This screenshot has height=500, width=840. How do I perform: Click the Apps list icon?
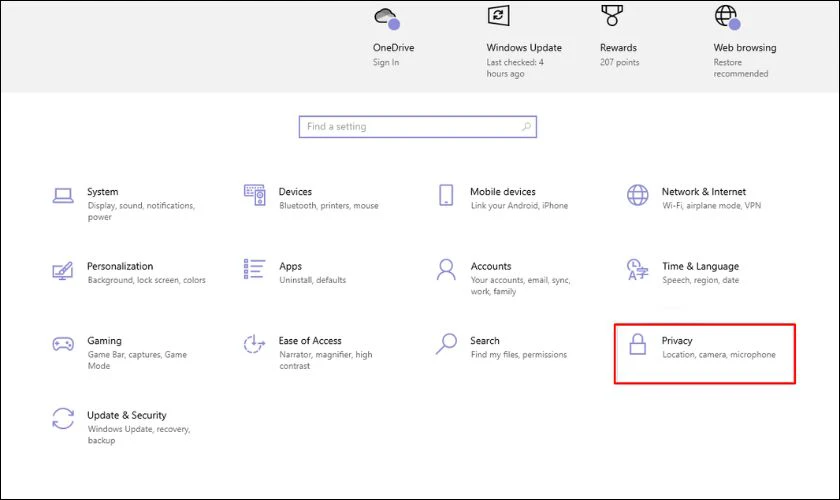(x=254, y=269)
